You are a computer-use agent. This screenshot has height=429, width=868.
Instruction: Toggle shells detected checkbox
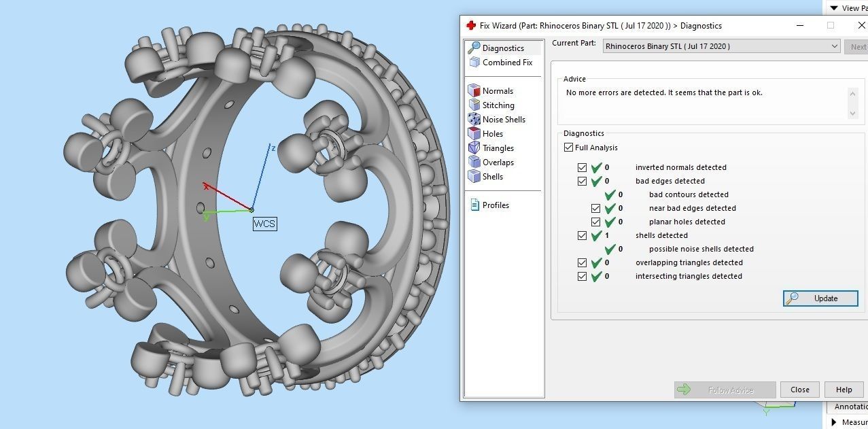pyautogui.click(x=582, y=235)
